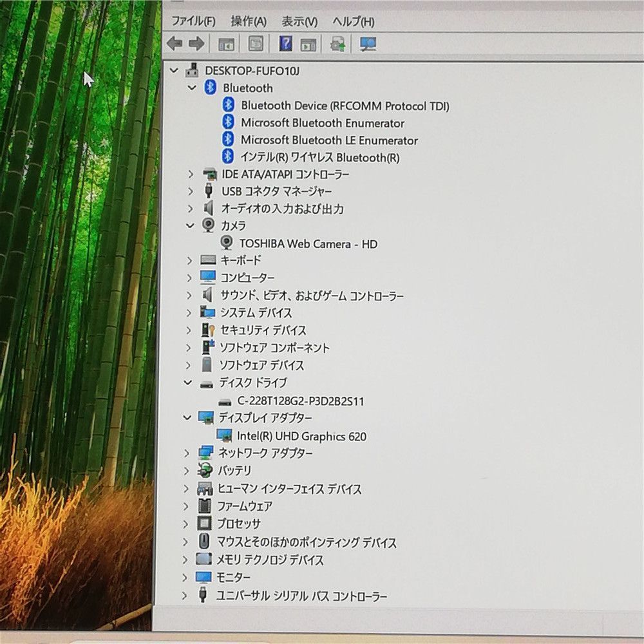Image resolution: width=644 pixels, height=644 pixels.
Task: Click the update driver icon with green arrow
Action: click(x=337, y=44)
